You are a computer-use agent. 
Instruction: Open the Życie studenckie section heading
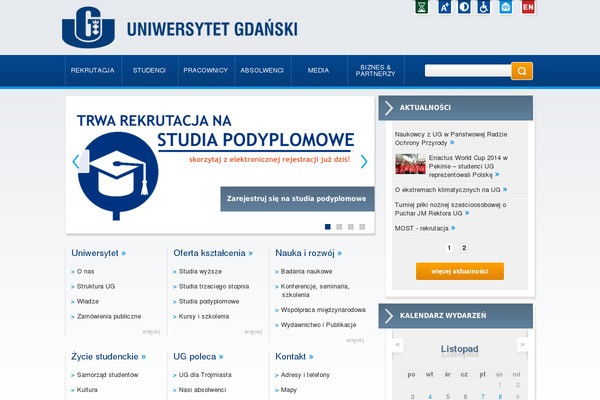(x=108, y=357)
